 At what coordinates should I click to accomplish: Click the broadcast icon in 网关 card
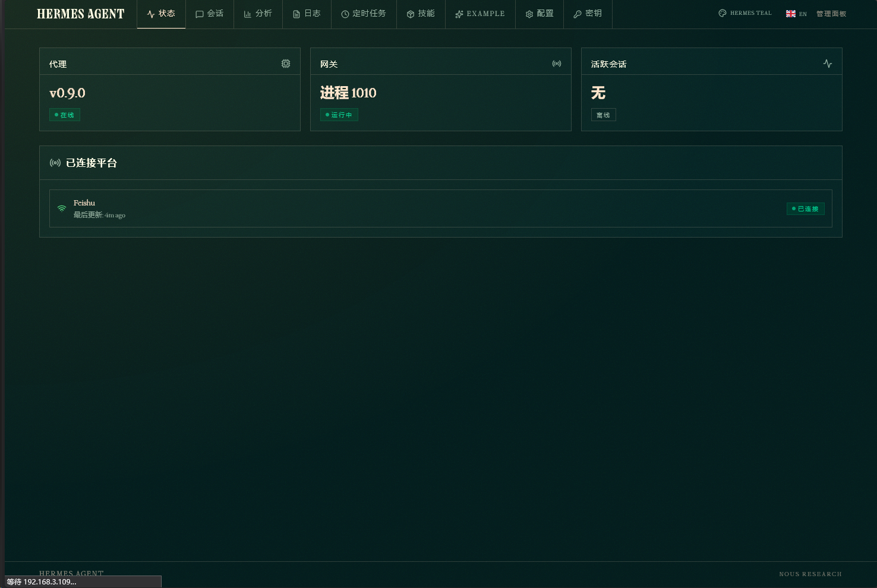point(557,64)
